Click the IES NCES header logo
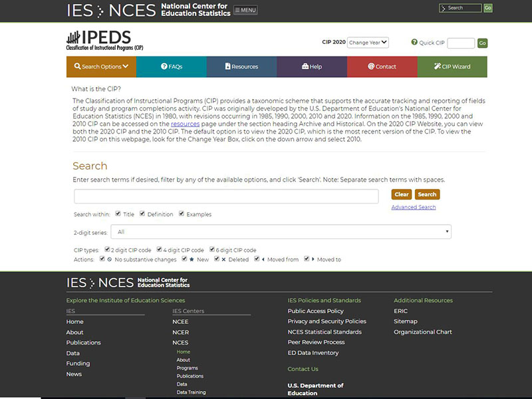The height and width of the screenshot is (399, 532). (148, 10)
